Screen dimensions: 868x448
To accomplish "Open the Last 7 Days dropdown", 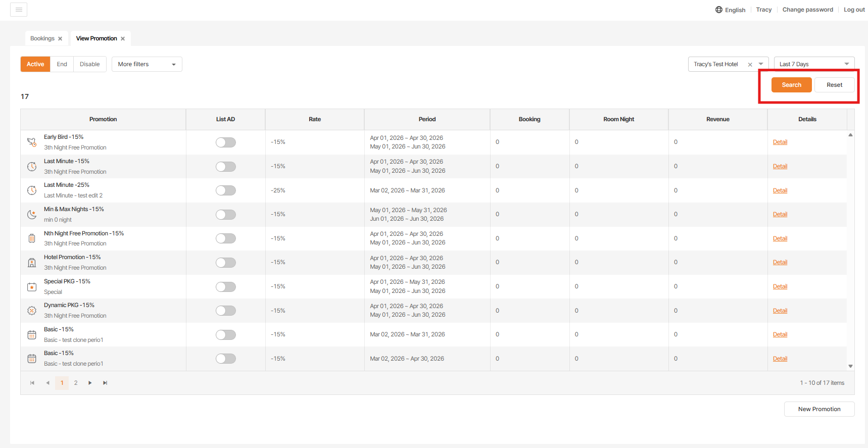I will click(813, 64).
